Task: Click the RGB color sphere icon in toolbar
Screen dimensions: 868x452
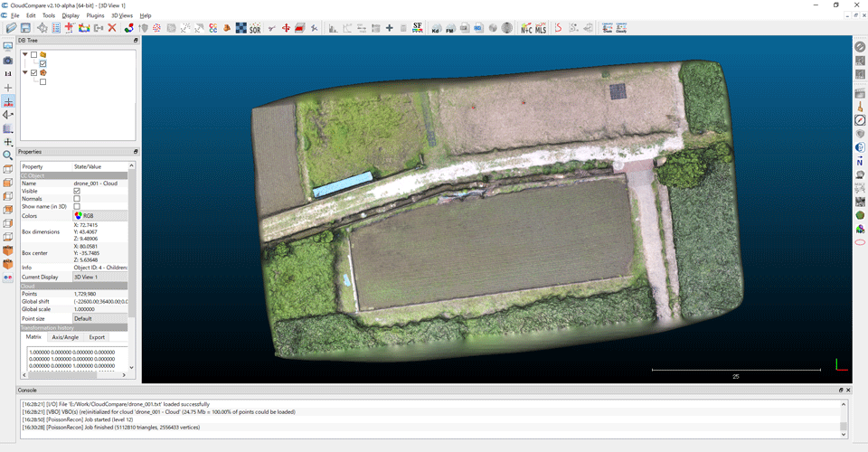Action: coord(129,28)
